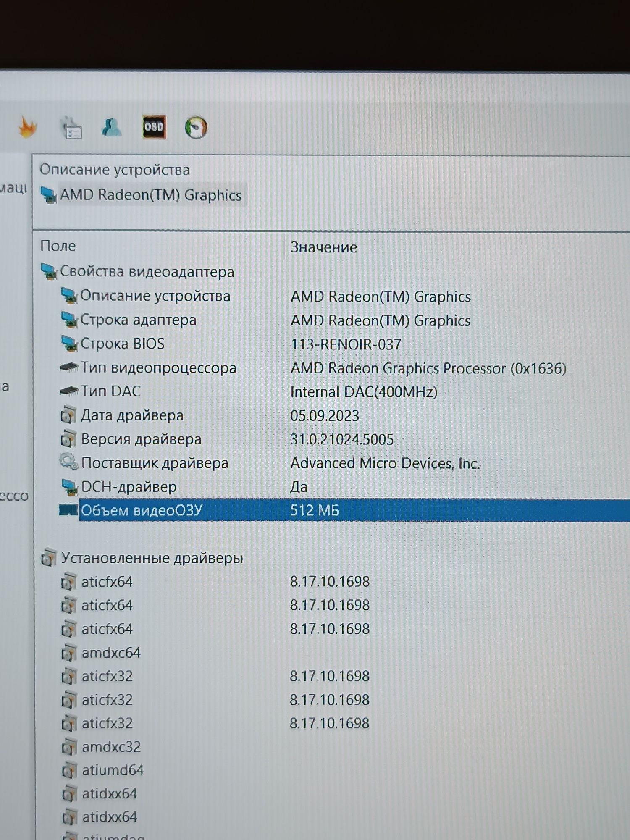The image size is (630, 840).
Task: Click the gears icon beside Поставщик драйвера
Action: pos(69,462)
